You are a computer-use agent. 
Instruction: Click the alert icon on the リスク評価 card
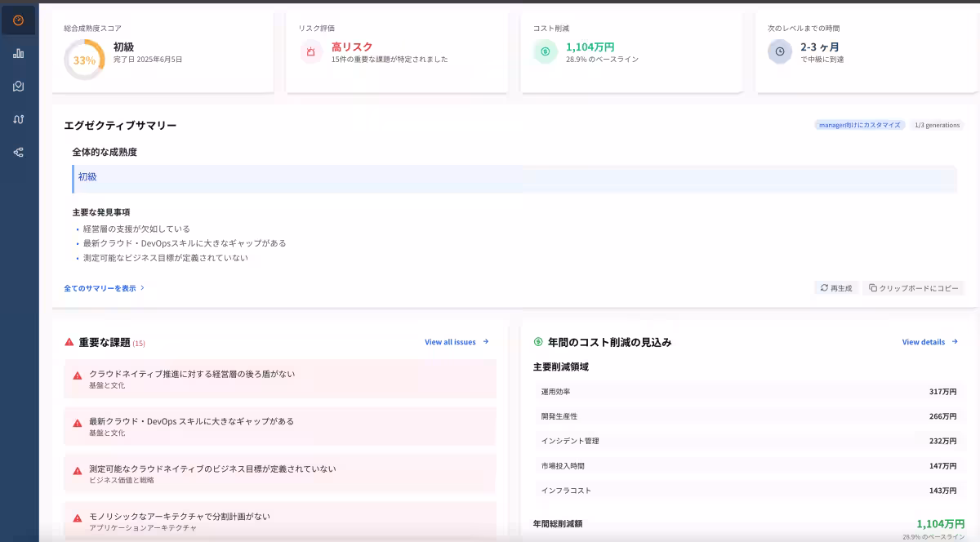(310, 52)
